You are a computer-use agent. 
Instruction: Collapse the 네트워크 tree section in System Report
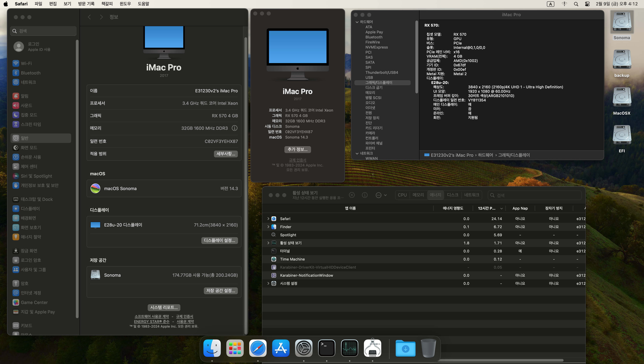tap(357, 153)
